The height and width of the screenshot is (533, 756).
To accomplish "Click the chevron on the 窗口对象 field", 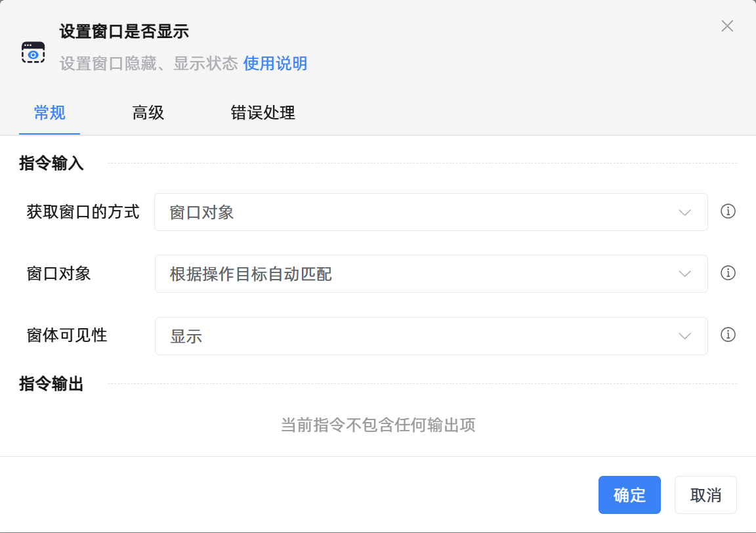I will (684, 274).
